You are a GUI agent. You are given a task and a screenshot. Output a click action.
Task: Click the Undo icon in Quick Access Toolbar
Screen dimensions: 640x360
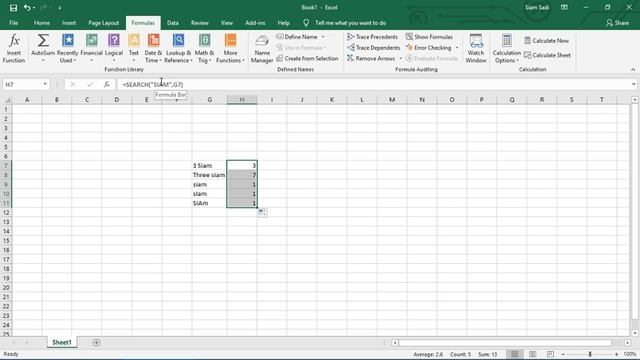tap(27, 7)
